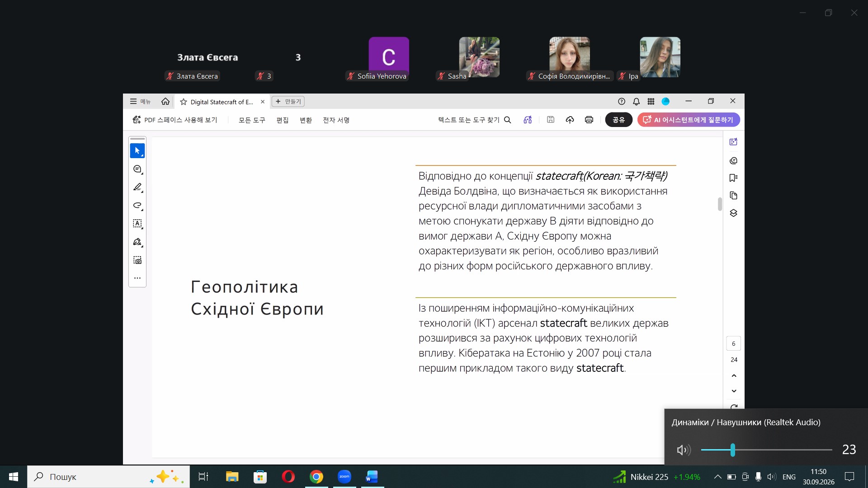Click the 만들기 new tab button
The height and width of the screenshot is (488, 868).
pos(288,102)
